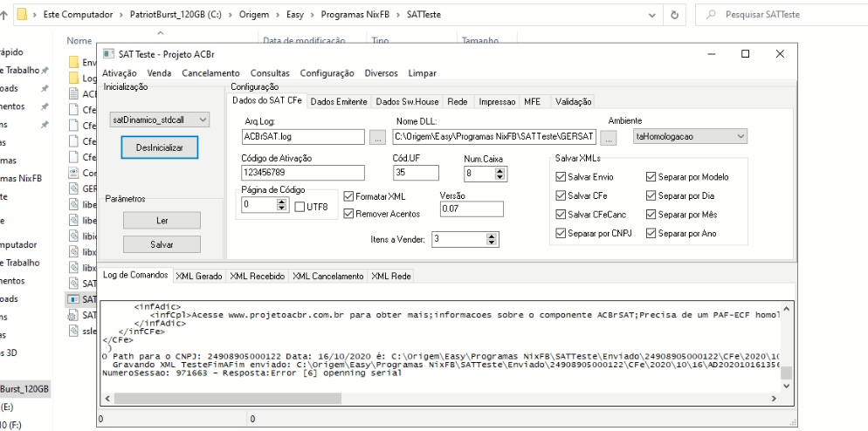The height and width of the screenshot is (431, 868).
Task: Switch to the Dados Emitente tab
Action: point(339,102)
